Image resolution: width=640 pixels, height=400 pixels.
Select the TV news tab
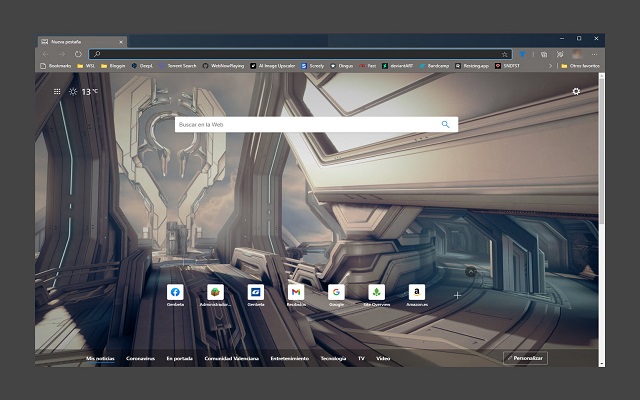click(361, 358)
